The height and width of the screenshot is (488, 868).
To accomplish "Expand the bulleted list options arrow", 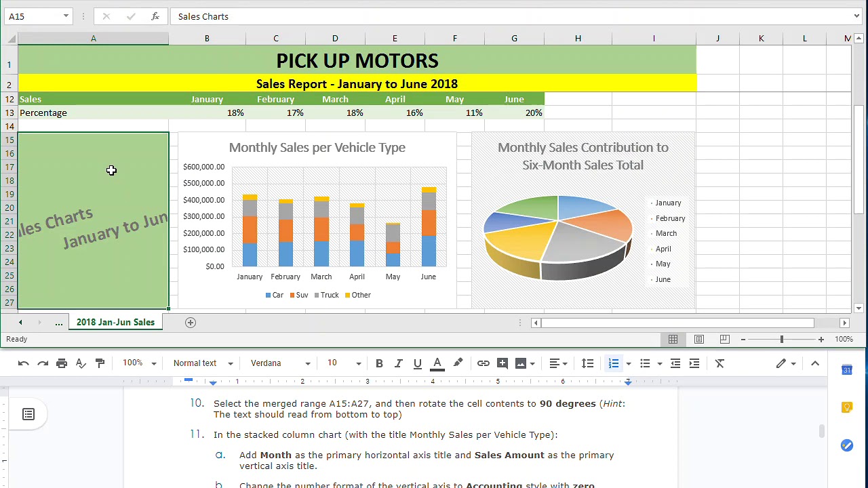I will pos(660,364).
